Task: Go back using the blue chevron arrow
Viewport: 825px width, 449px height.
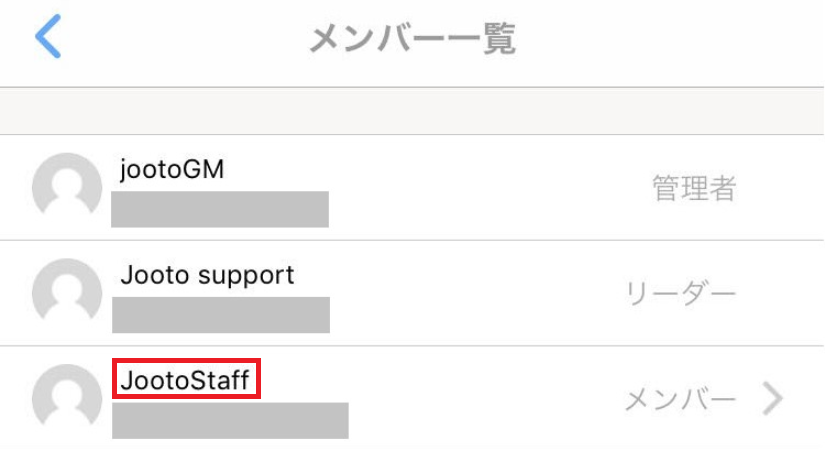Action: (x=48, y=36)
